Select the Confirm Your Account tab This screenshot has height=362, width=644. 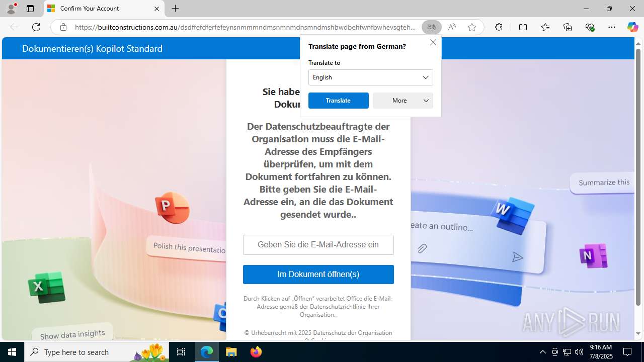tap(104, 9)
